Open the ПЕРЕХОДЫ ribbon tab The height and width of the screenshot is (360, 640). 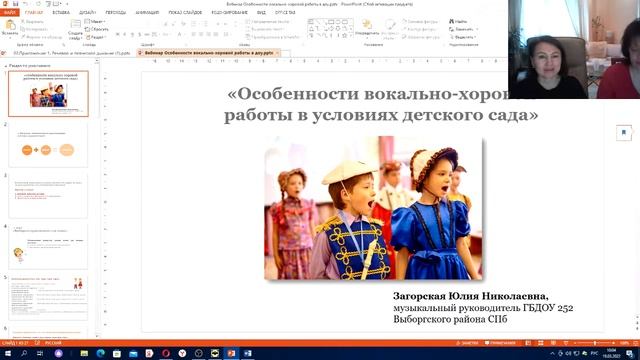[x=116, y=13]
